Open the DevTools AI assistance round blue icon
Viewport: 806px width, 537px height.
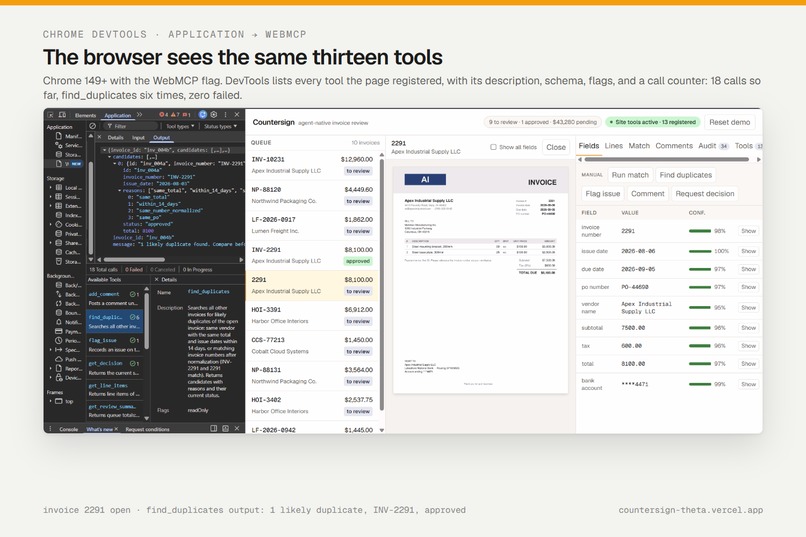[203, 115]
